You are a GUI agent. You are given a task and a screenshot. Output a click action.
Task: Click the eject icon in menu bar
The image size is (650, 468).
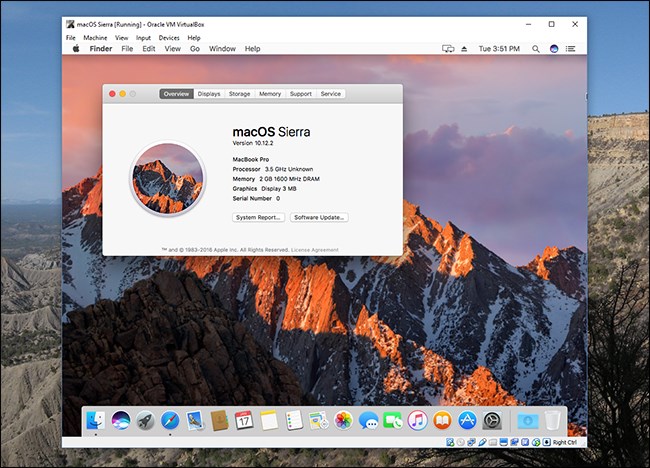[464, 49]
